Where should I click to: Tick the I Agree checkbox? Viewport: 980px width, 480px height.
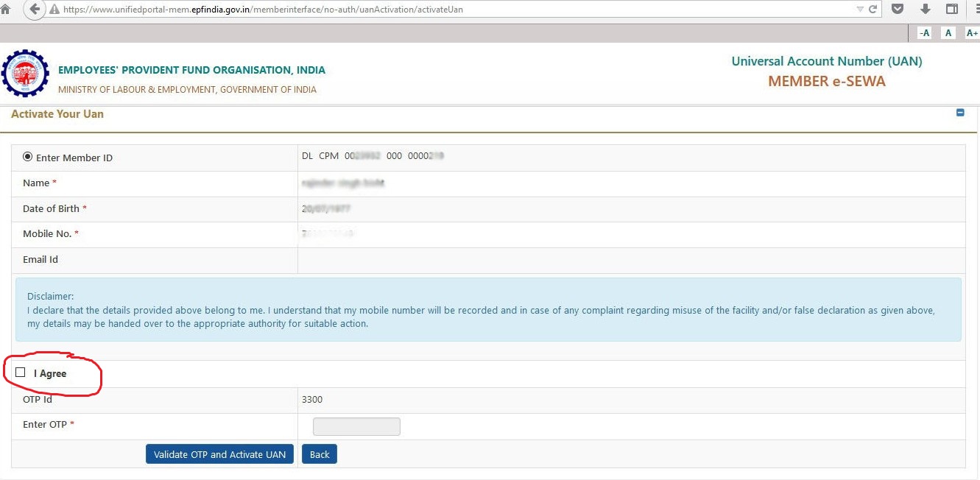pos(20,373)
